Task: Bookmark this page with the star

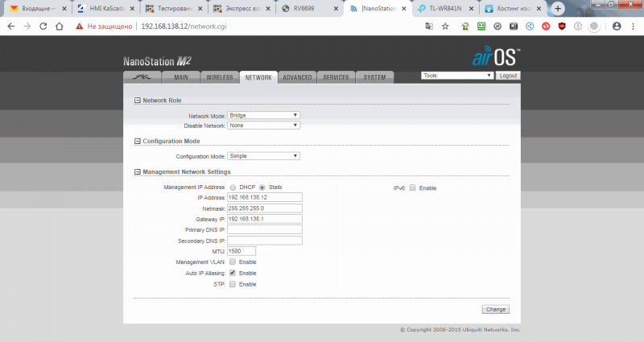Action: coord(445,27)
